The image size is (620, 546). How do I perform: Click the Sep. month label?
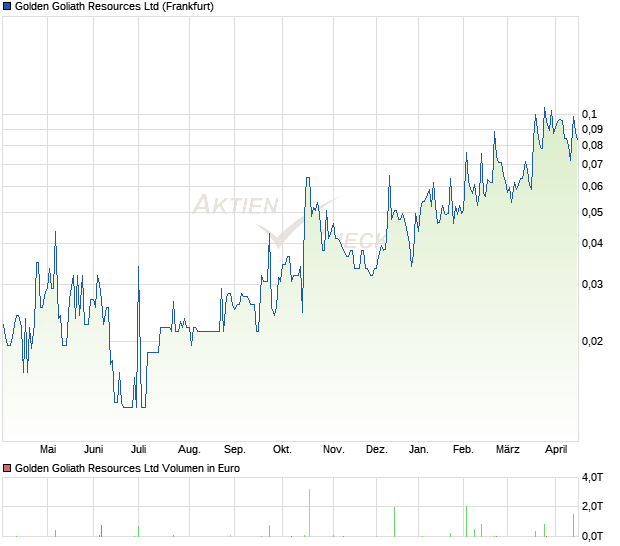pyautogui.click(x=235, y=450)
